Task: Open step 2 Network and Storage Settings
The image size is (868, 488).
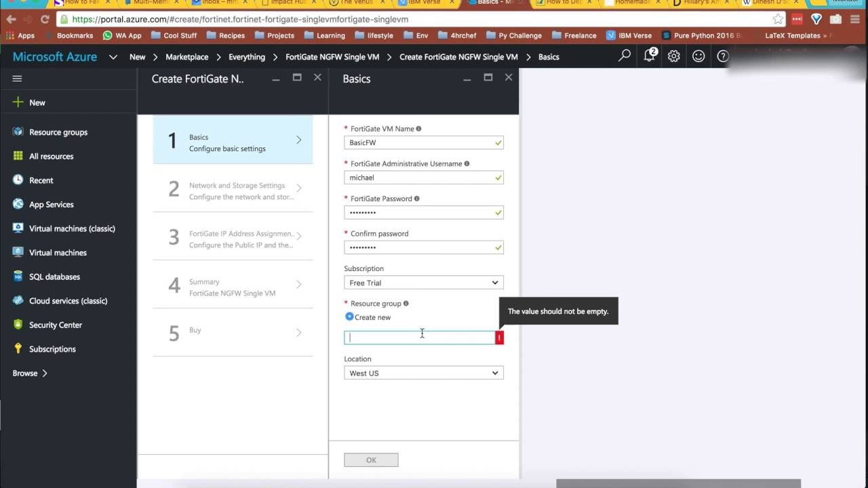Action: coord(233,188)
